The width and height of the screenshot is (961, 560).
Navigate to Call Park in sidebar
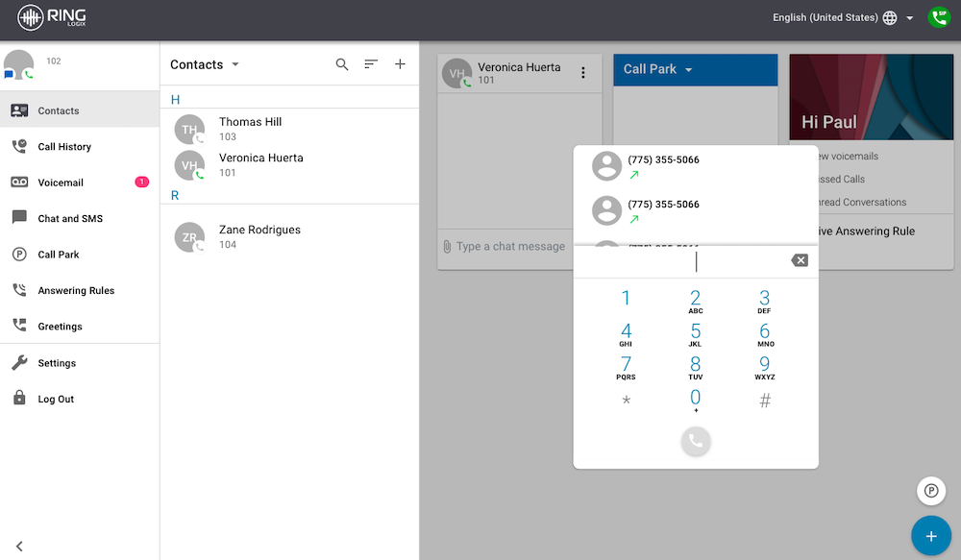[80, 255]
